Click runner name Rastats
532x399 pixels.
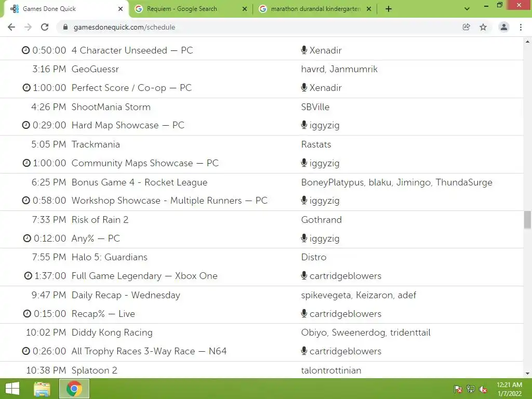point(316,144)
